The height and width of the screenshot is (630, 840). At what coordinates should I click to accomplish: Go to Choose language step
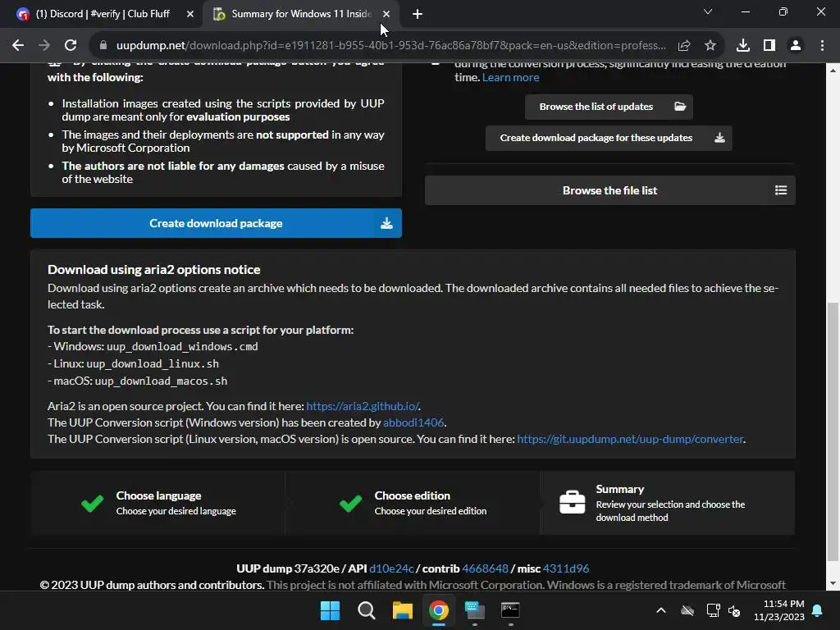tap(158, 503)
